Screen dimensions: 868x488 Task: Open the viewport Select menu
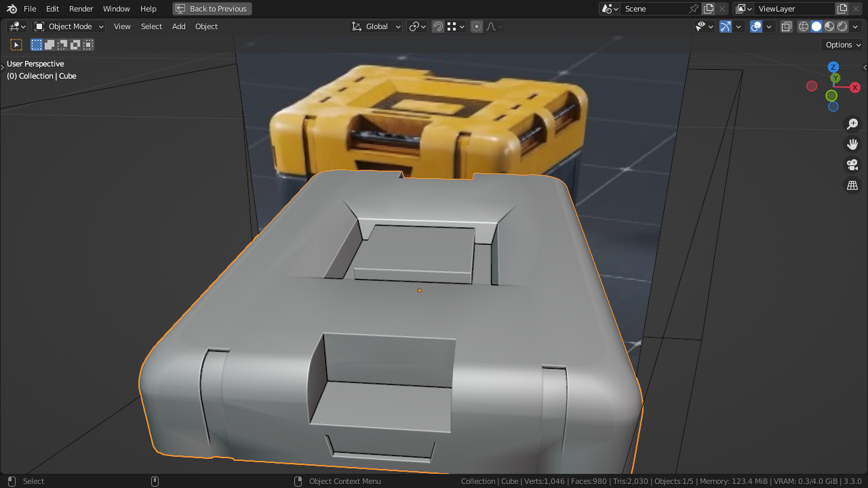click(151, 26)
